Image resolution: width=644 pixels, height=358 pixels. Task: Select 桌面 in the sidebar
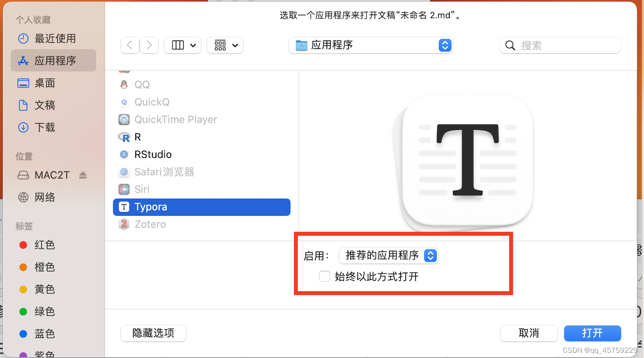pos(53,83)
